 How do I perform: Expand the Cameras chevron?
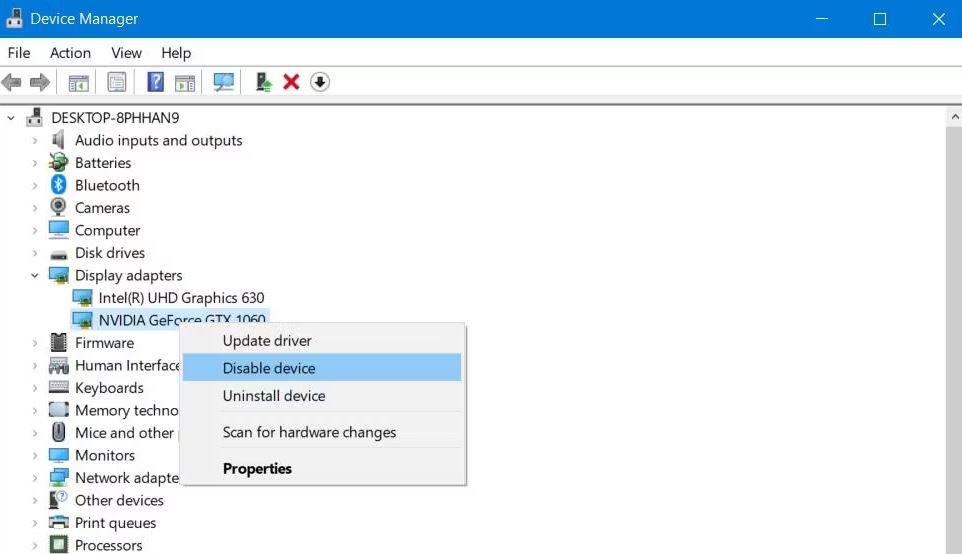[x=35, y=208]
